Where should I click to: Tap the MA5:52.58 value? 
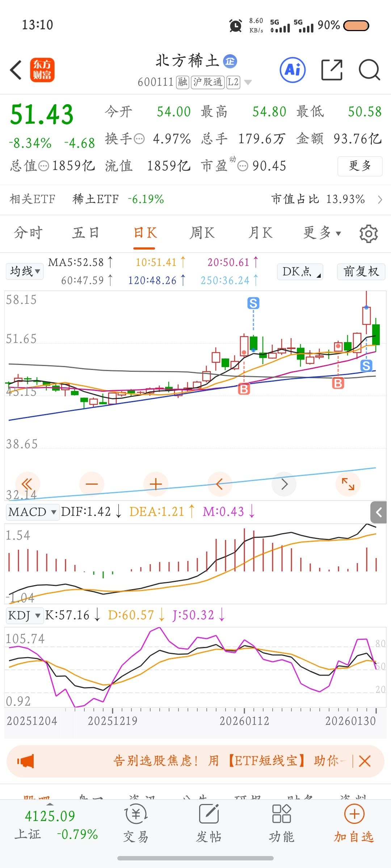[80, 262]
